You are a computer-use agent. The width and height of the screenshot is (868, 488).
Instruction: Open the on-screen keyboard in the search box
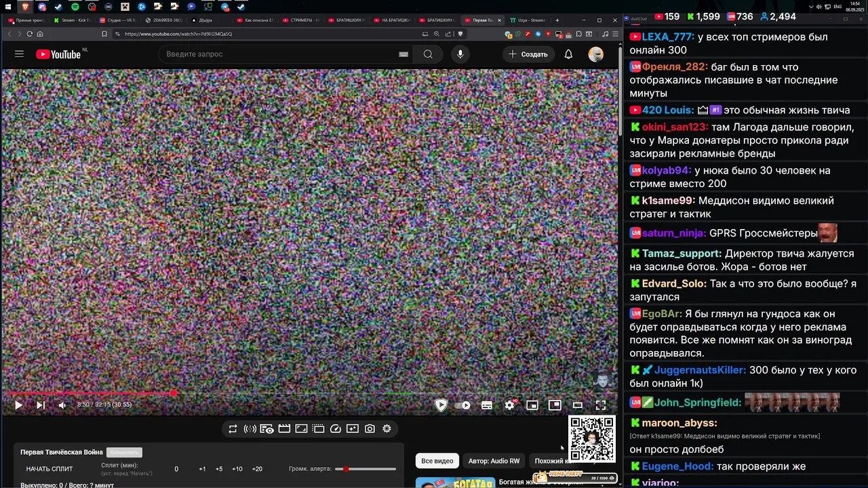point(403,54)
